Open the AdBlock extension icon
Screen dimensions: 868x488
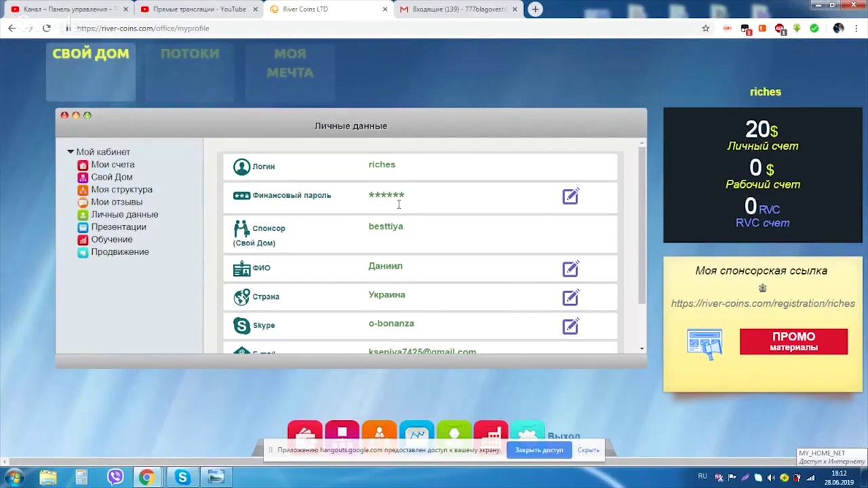pyautogui.click(x=780, y=28)
